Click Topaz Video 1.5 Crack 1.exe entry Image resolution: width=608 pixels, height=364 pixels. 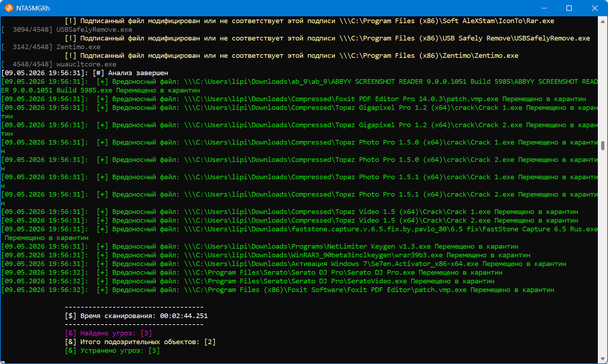[290, 212]
